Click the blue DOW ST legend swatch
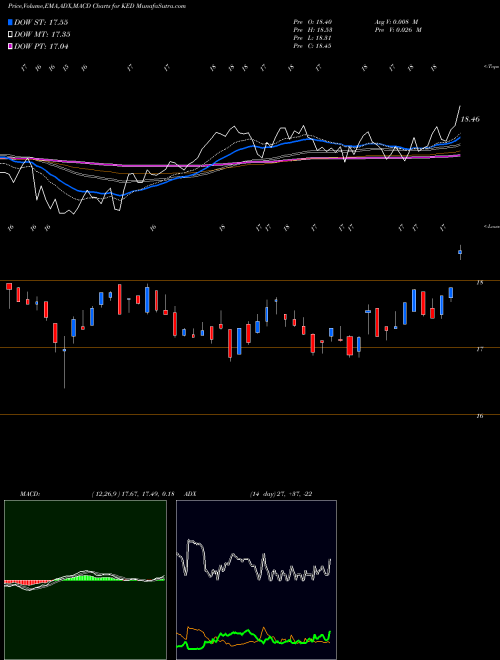The width and height of the screenshot is (500, 660). tap(10, 22)
